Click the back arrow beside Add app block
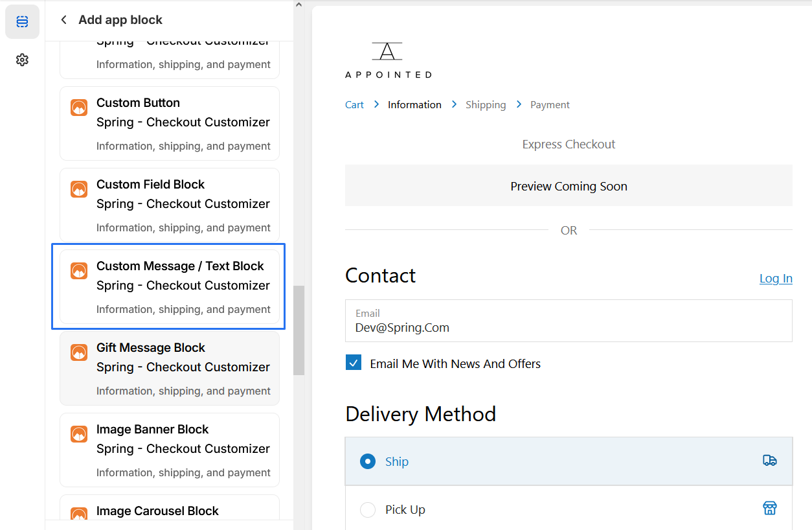The width and height of the screenshot is (812, 530). [x=63, y=20]
